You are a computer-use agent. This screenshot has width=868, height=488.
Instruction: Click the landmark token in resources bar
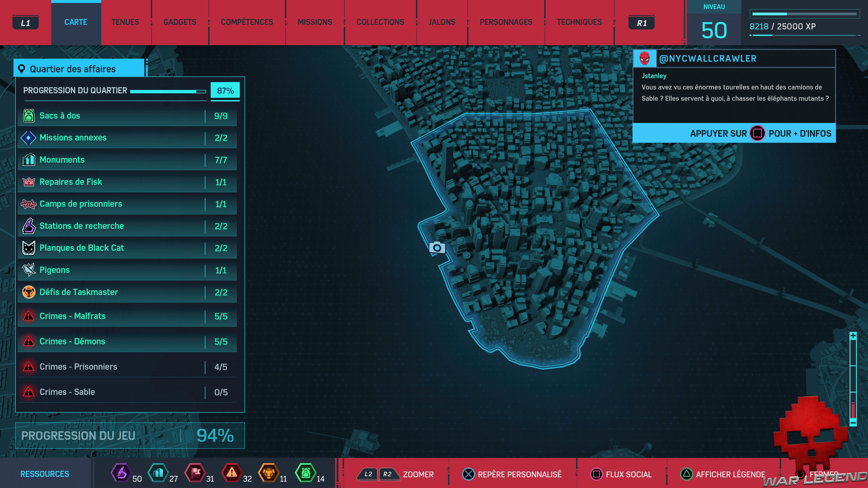click(x=158, y=473)
